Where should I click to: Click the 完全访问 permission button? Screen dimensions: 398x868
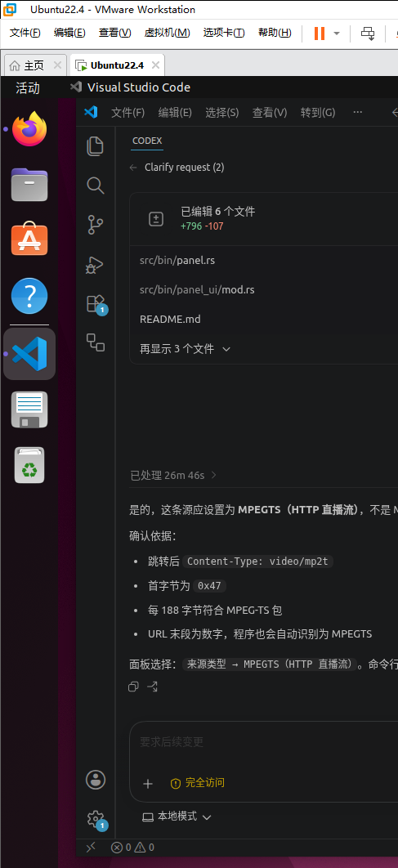(x=198, y=783)
